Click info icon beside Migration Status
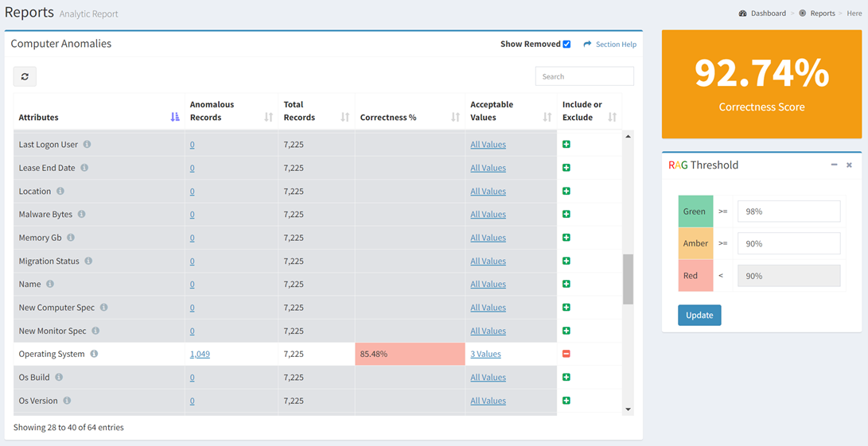 [88, 261]
